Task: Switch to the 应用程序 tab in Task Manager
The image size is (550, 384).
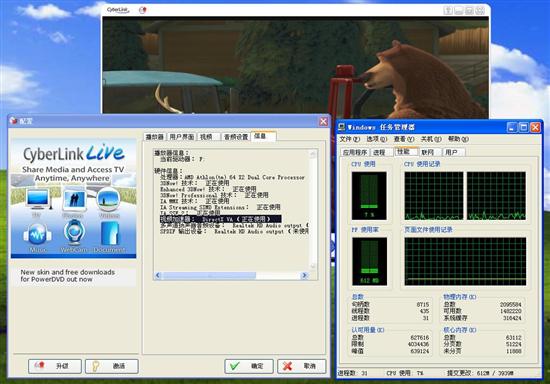Action: tap(355, 152)
